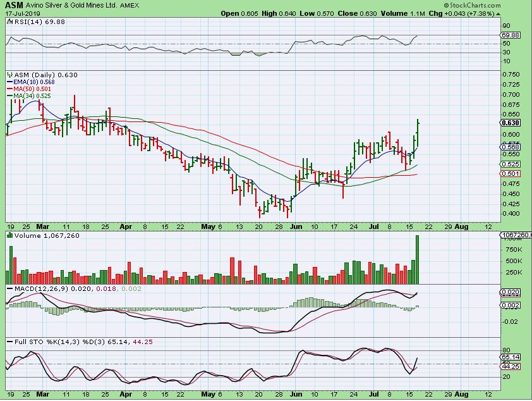Screen dimensions: 532x401
Task: Click the -0.02 MACD axis label
Action: pyautogui.click(x=510, y=321)
